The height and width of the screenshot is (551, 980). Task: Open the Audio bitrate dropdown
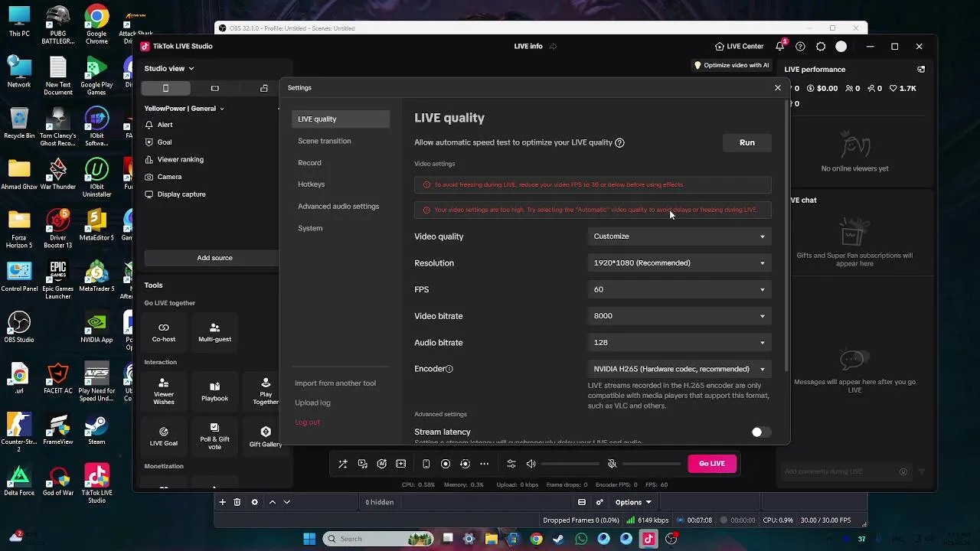[x=679, y=343]
